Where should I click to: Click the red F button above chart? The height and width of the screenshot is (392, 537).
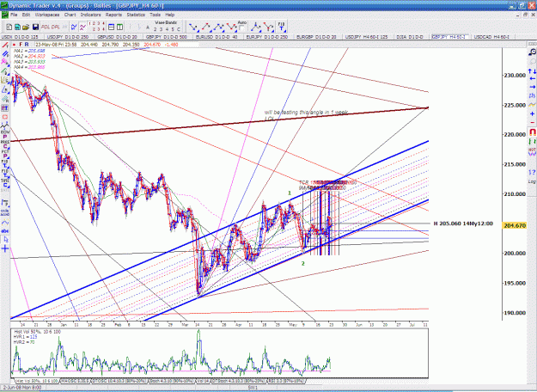pos(21,45)
